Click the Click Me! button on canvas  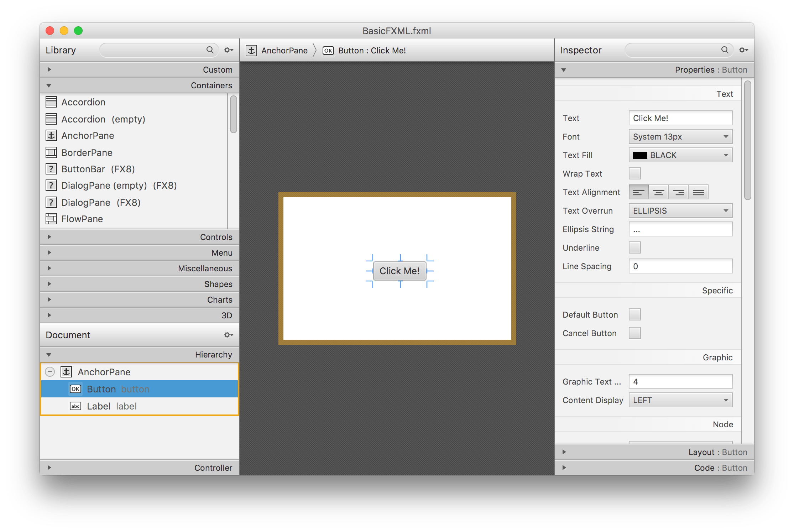click(399, 271)
